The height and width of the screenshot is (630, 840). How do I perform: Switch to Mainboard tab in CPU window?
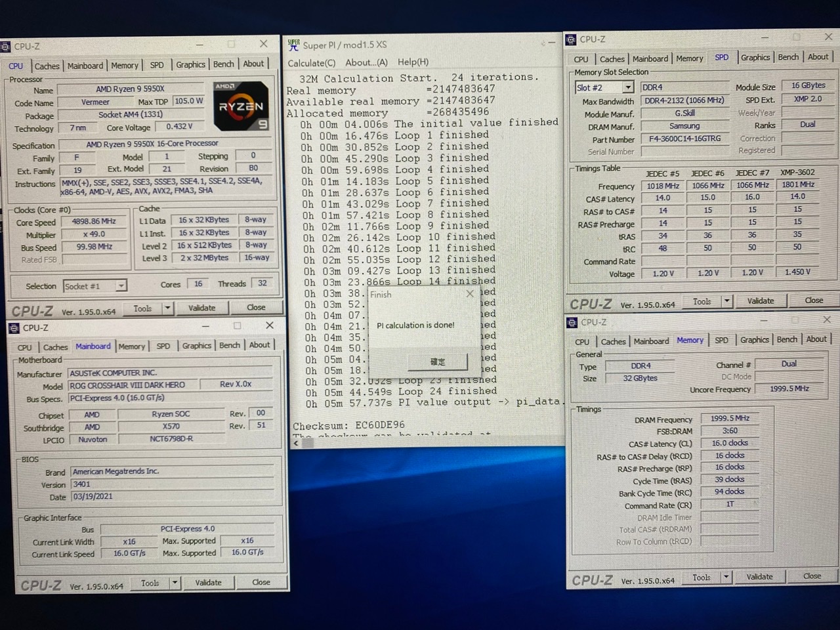point(85,66)
